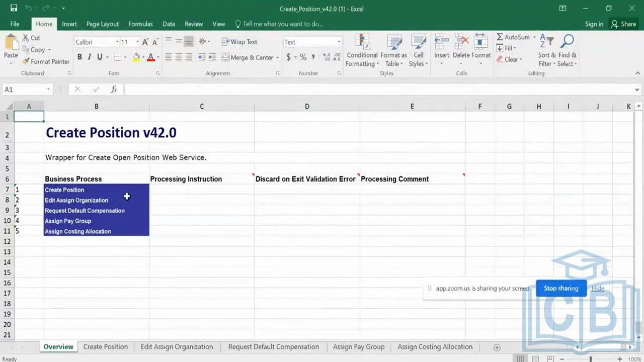Open the Copy dropdown arrow
Screen dimensions: 644x362
click(49, 50)
